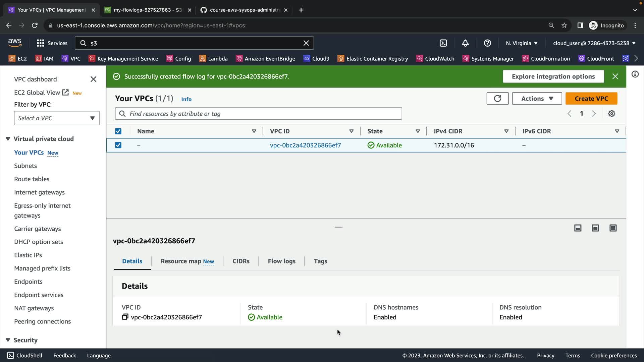Viewport: 644px width, 362px height.
Task: Collapse the Virtual private cloud section
Action: coord(8,139)
